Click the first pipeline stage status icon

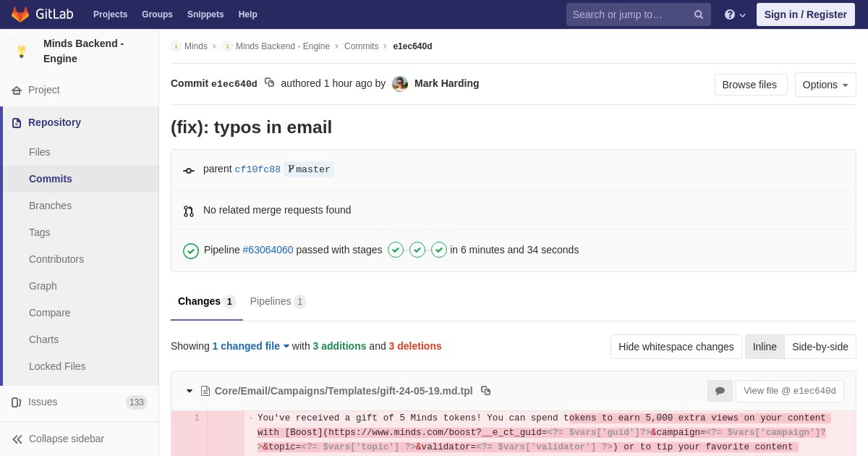pyautogui.click(x=396, y=250)
